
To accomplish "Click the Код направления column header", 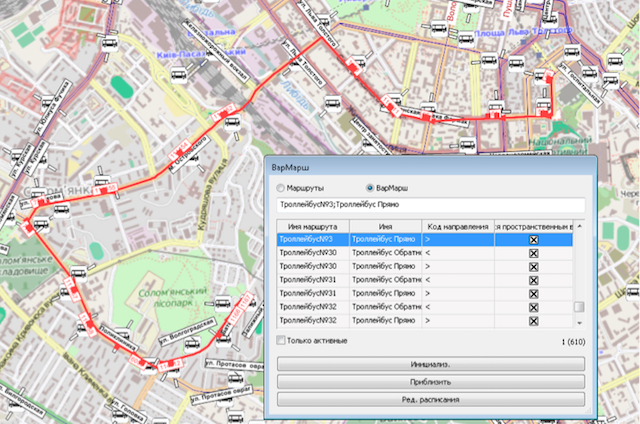I will [456, 226].
